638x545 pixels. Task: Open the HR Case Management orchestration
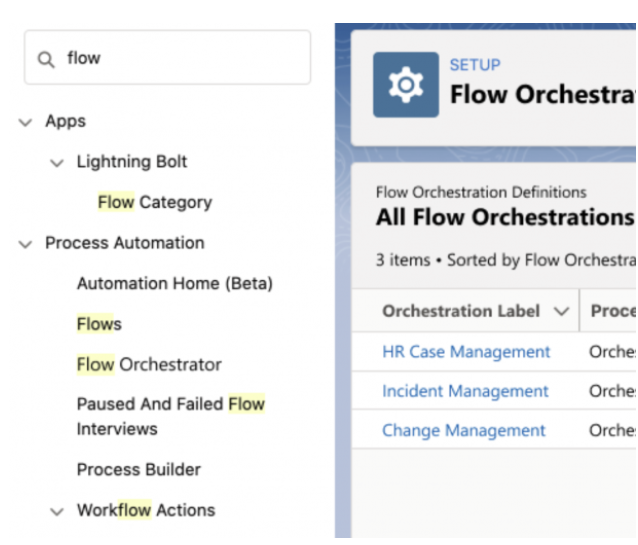[x=466, y=352]
